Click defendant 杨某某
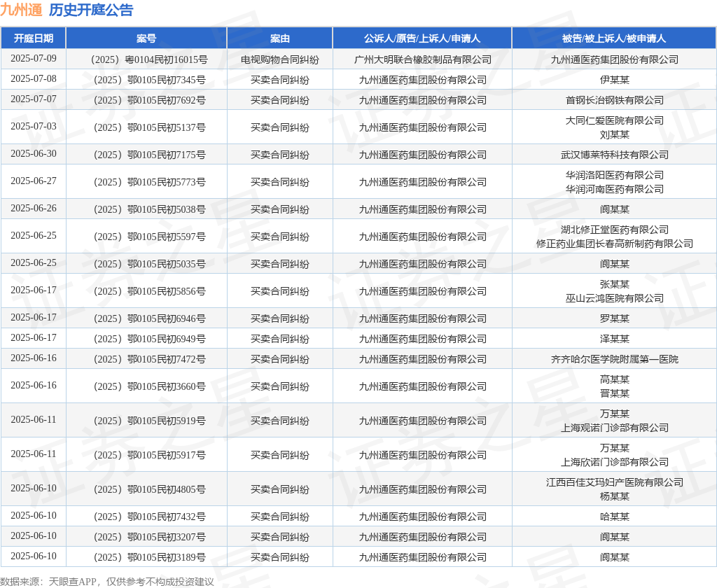 615,496
